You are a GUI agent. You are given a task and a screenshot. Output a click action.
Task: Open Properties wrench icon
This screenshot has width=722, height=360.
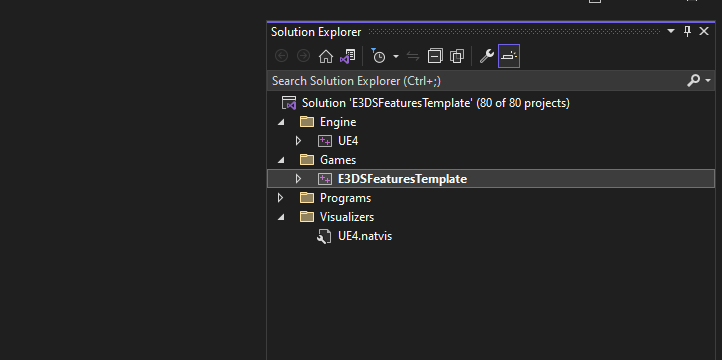pos(487,56)
